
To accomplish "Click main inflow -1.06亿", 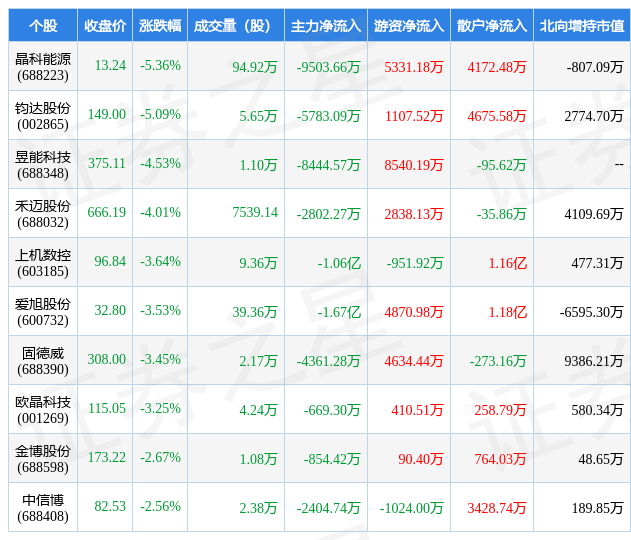I will 339,263.
